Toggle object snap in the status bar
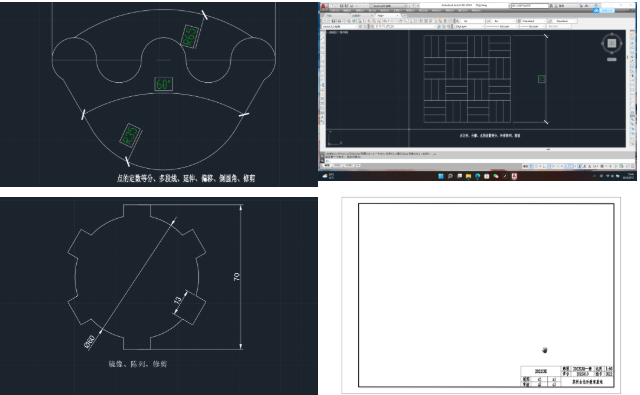 point(571,166)
